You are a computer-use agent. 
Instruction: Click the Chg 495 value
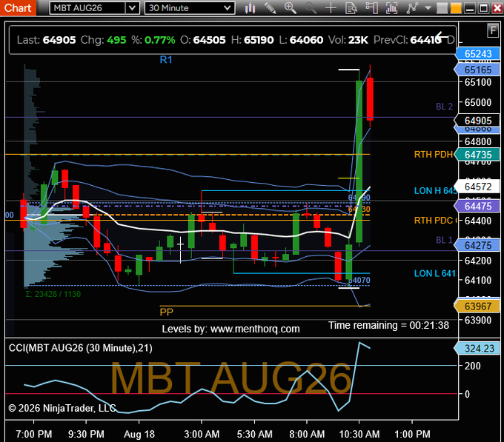click(116, 40)
